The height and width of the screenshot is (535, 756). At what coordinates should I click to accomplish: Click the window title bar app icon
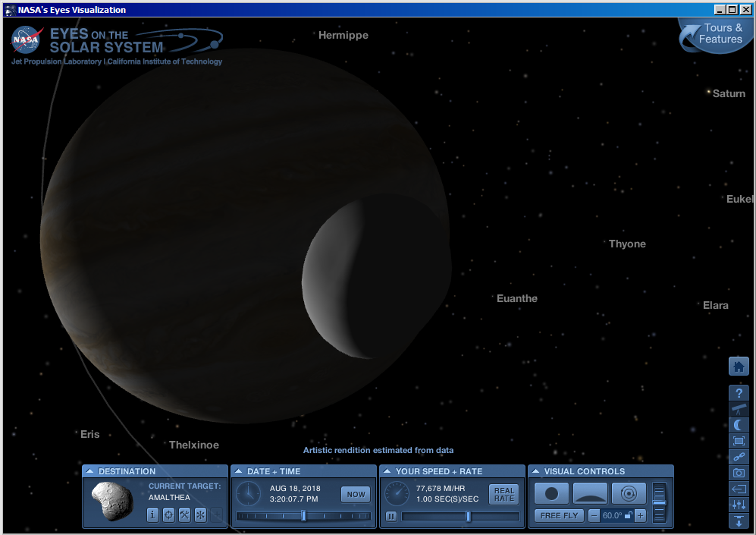(10, 10)
